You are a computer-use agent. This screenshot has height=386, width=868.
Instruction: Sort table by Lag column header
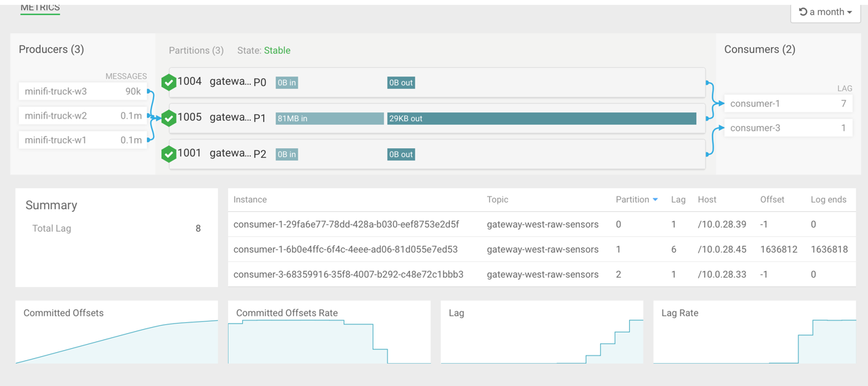coord(678,200)
